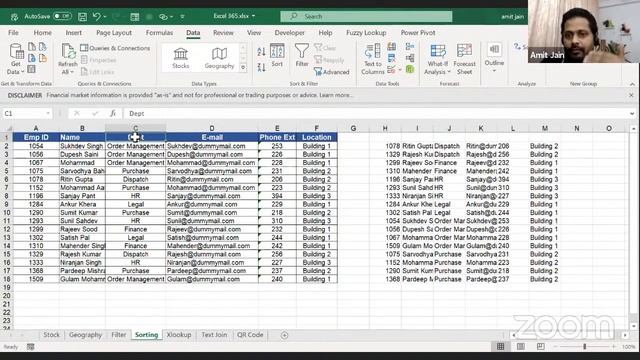
Task: Select column A header
Action: tap(36, 128)
